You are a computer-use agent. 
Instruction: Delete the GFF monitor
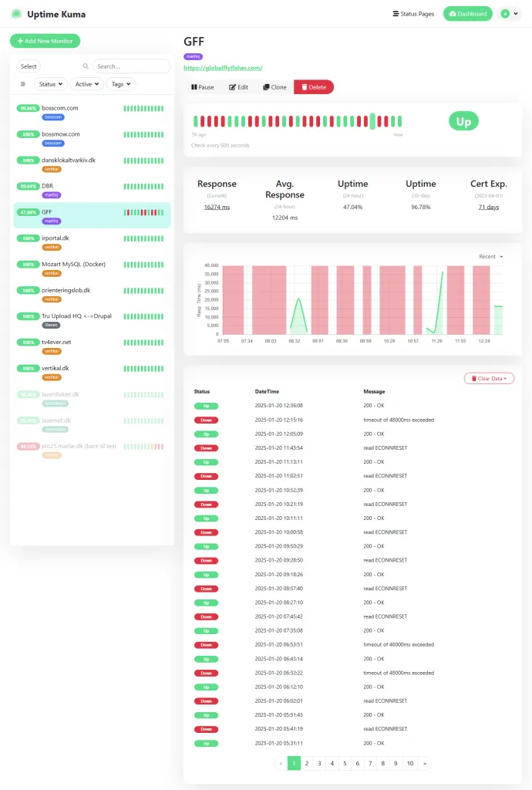click(313, 87)
